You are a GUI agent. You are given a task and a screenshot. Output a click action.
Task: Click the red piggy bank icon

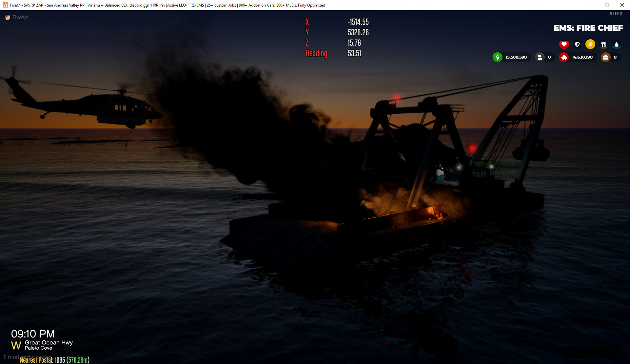pos(564,57)
